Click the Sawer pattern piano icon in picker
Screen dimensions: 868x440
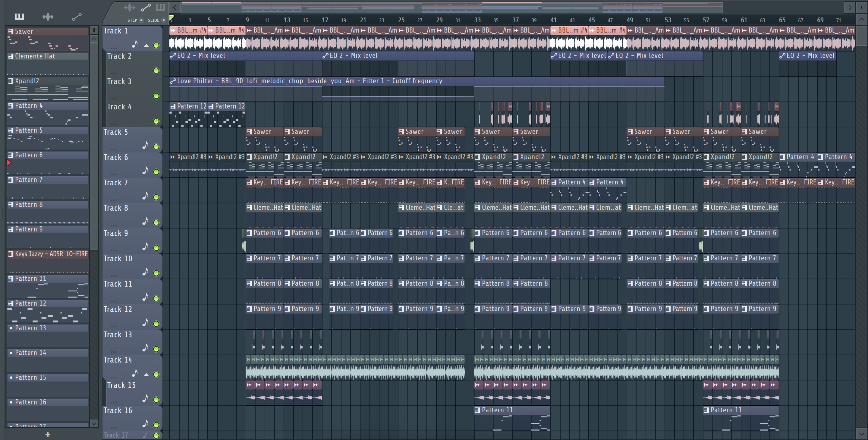point(11,31)
